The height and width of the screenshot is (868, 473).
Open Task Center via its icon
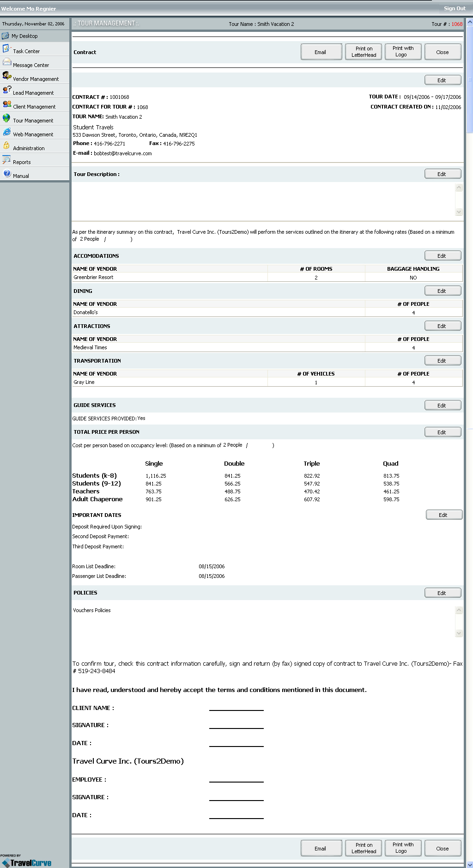pos(6,49)
